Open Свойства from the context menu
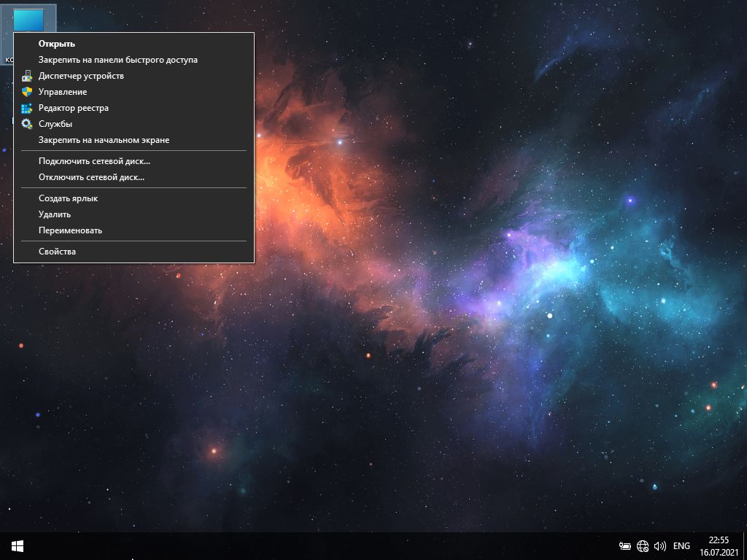 [x=57, y=252]
